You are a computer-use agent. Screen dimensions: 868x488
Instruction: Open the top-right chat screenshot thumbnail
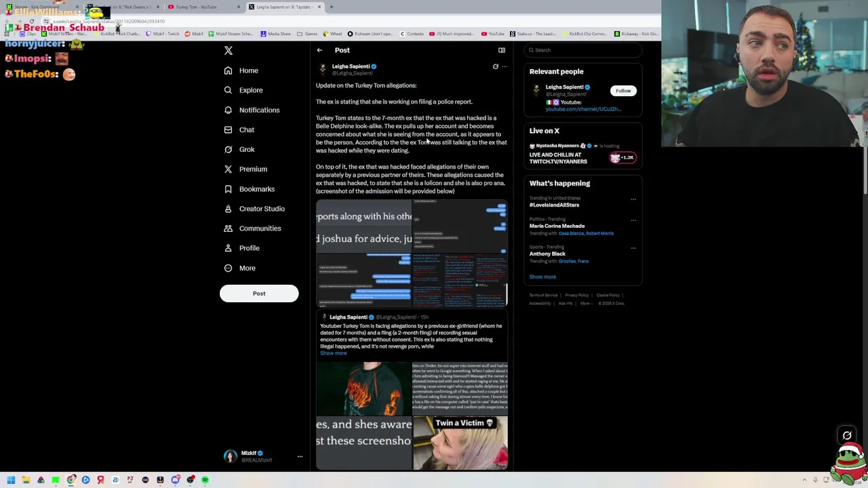[x=460, y=226]
